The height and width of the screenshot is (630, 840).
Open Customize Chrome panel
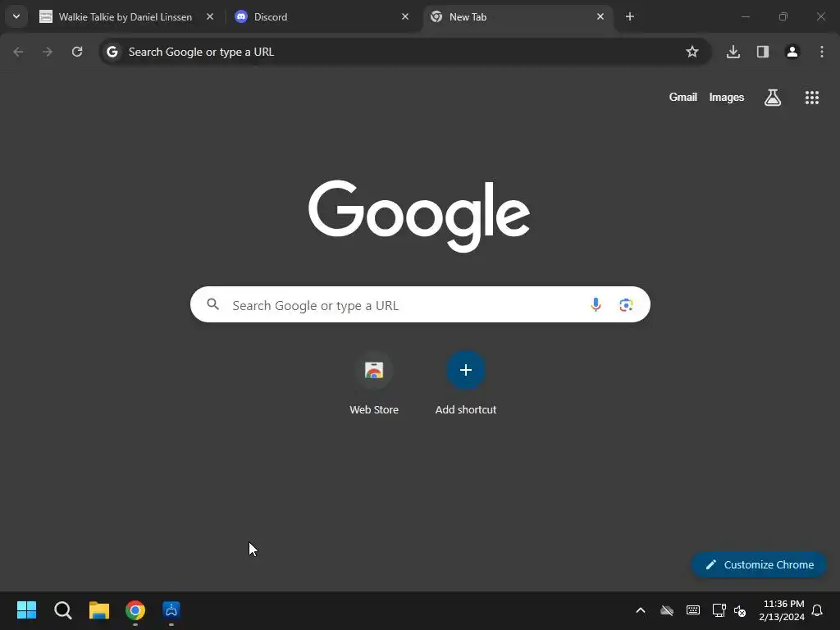click(x=759, y=564)
